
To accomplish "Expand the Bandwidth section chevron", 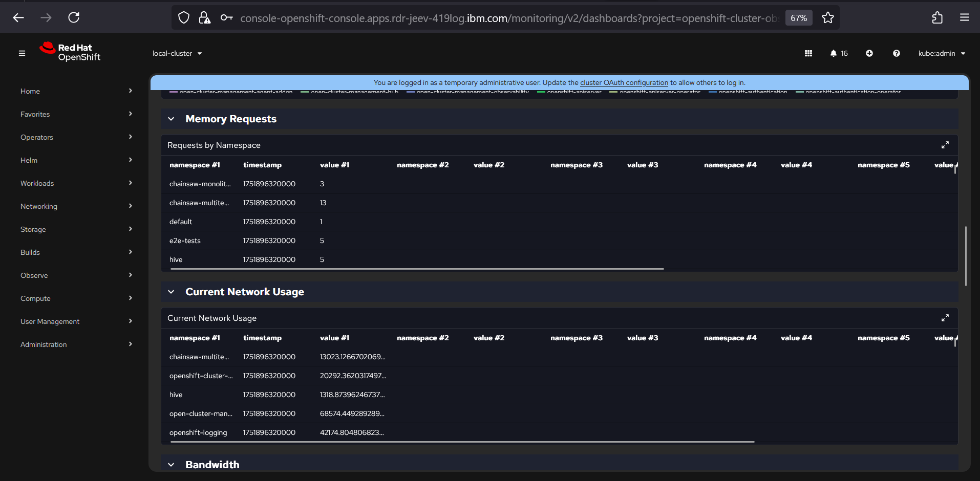I will pyautogui.click(x=171, y=465).
